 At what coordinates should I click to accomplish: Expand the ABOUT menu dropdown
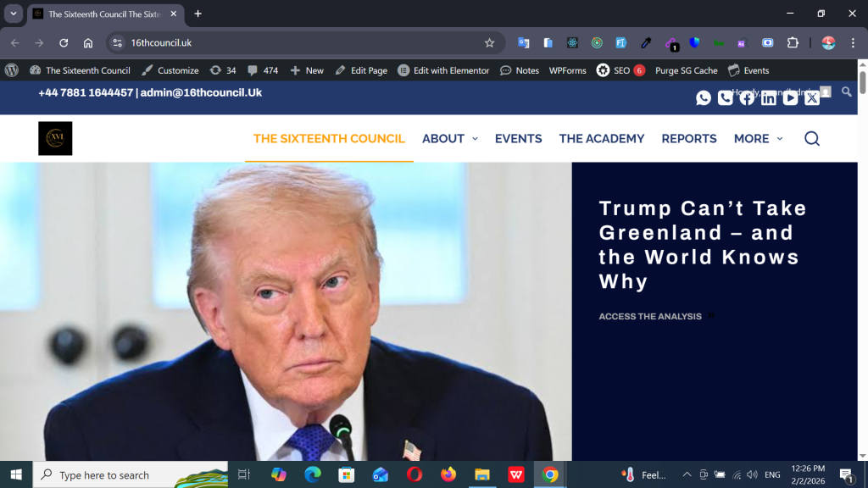pyautogui.click(x=450, y=139)
